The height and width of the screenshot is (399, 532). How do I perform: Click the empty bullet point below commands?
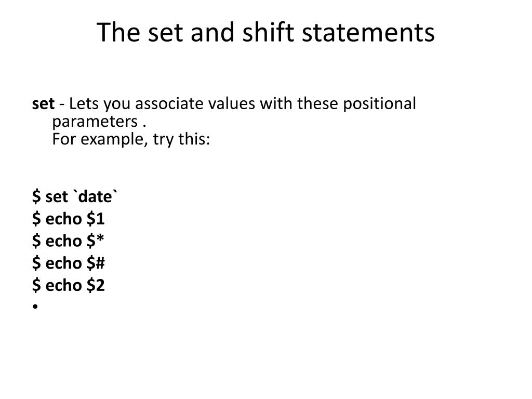pos(35,307)
